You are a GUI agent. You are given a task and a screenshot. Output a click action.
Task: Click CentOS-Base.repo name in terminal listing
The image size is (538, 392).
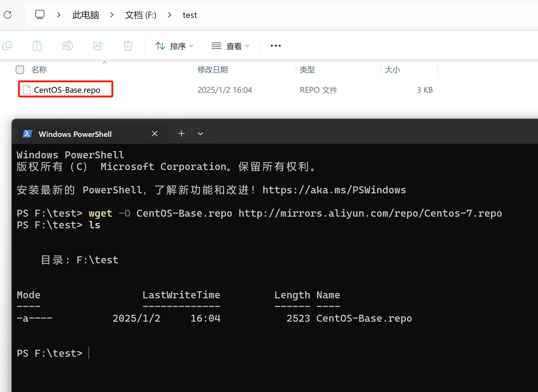364,319
